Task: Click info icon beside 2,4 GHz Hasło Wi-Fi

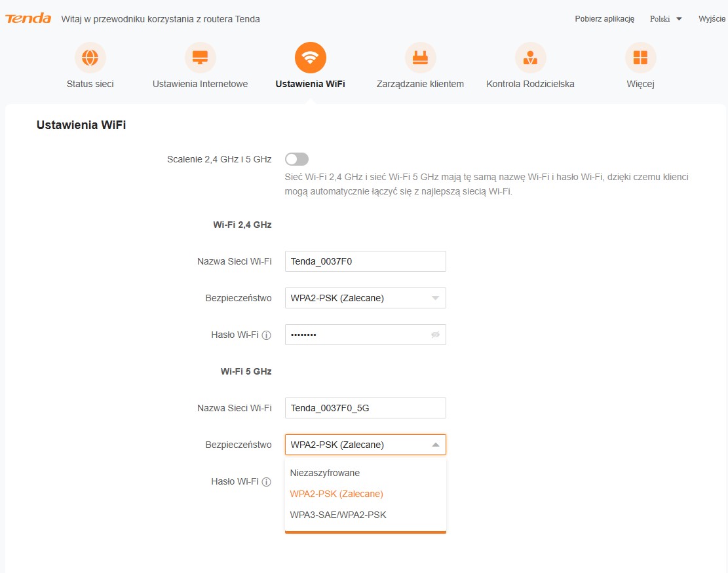Action: (x=267, y=335)
